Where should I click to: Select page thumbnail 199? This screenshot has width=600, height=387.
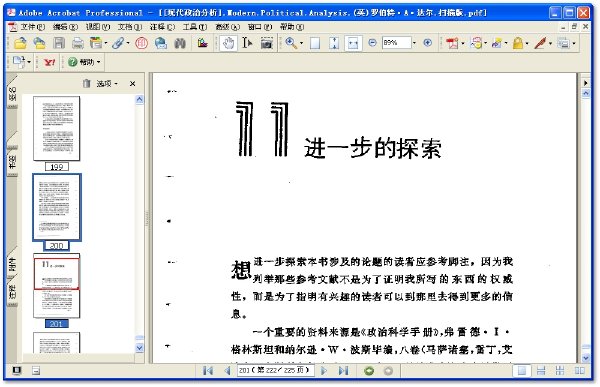57,129
